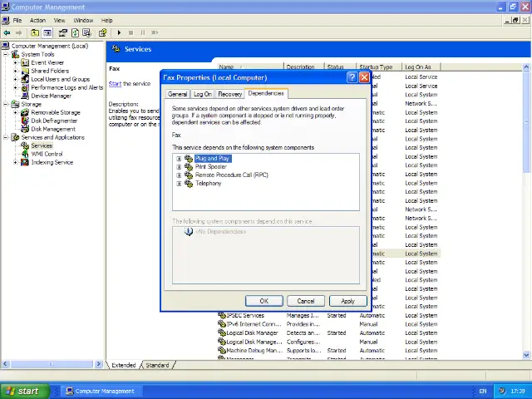The width and height of the screenshot is (532, 399).
Task: Expand the Remote Procedure Call (RPC) dependency
Action: tap(179, 175)
